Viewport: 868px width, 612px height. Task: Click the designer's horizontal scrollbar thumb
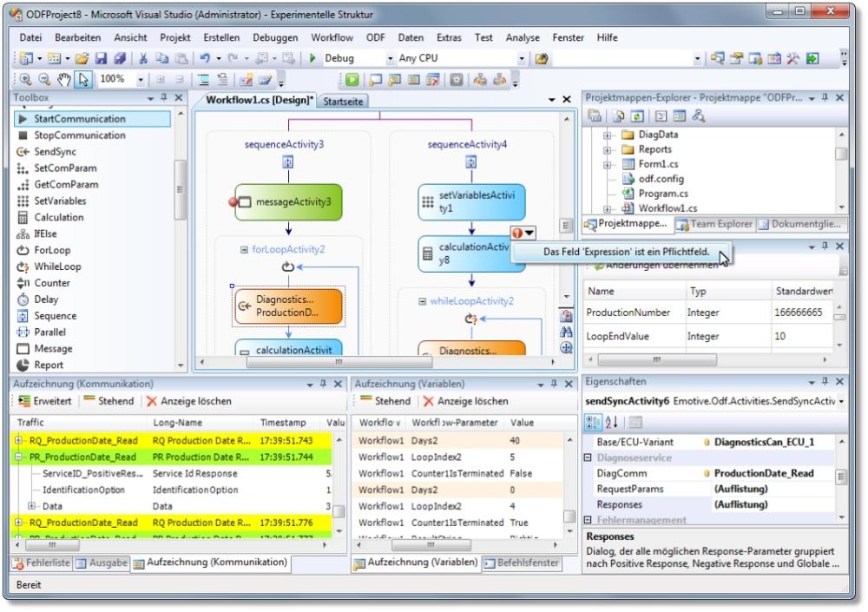(x=339, y=362)
